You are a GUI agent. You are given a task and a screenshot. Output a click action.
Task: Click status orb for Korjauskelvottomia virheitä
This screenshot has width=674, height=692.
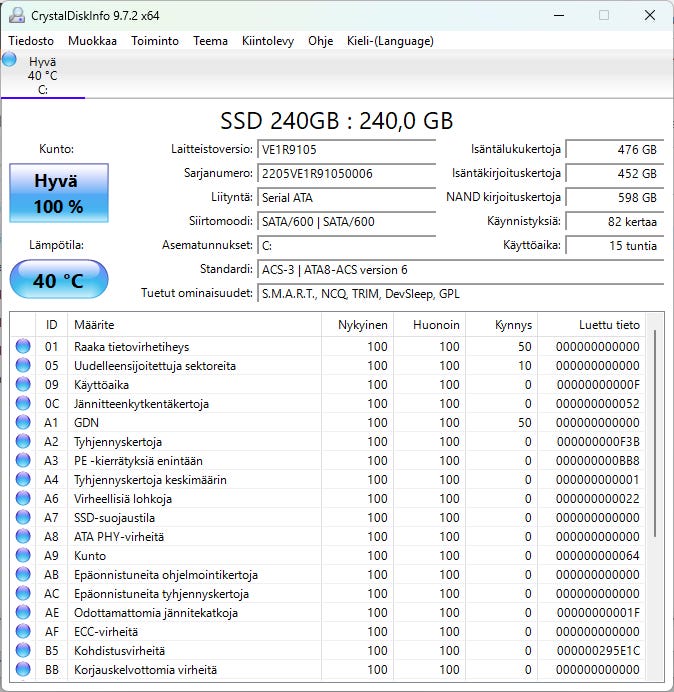click(x=23, y=670)
